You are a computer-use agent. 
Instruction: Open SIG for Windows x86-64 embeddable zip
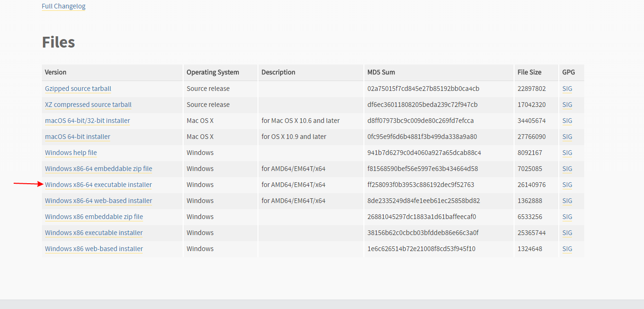(567, 169)
